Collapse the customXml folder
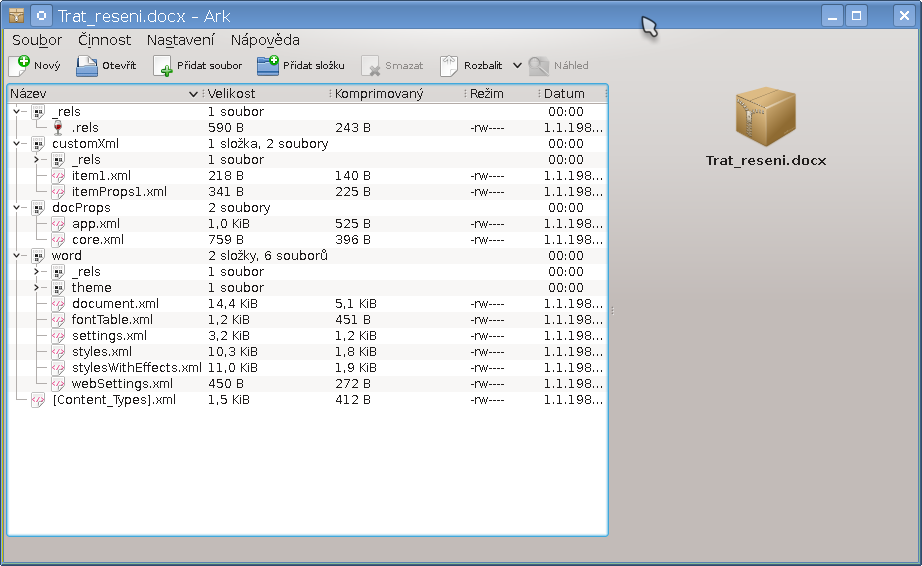Screen dimensions: 922x566 (x=17, y=144)
